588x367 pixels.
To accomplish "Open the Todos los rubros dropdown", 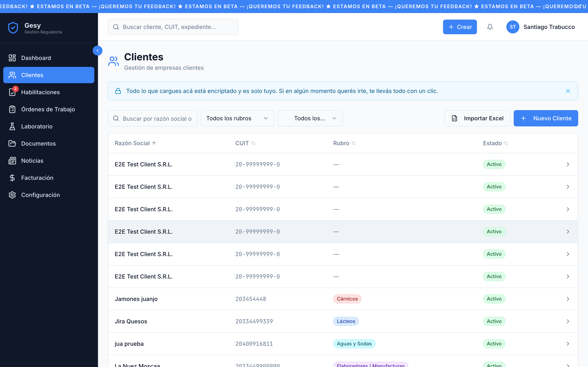I will (x=237, y=118).
